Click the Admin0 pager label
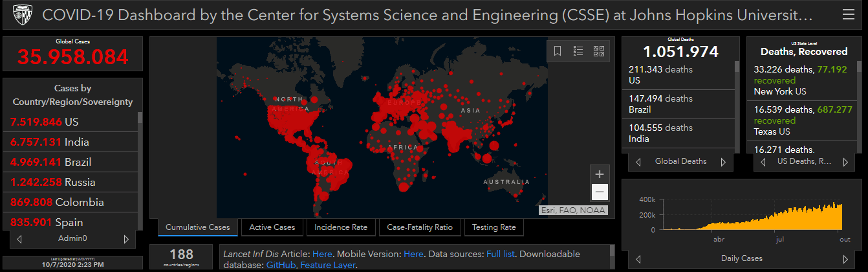The height and width of the screenshot is (272, 868). [x=72, y=239]
